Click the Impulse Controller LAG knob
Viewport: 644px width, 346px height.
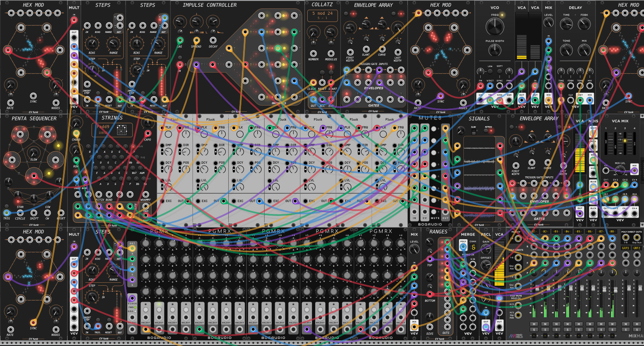click(x=180, y=22)
